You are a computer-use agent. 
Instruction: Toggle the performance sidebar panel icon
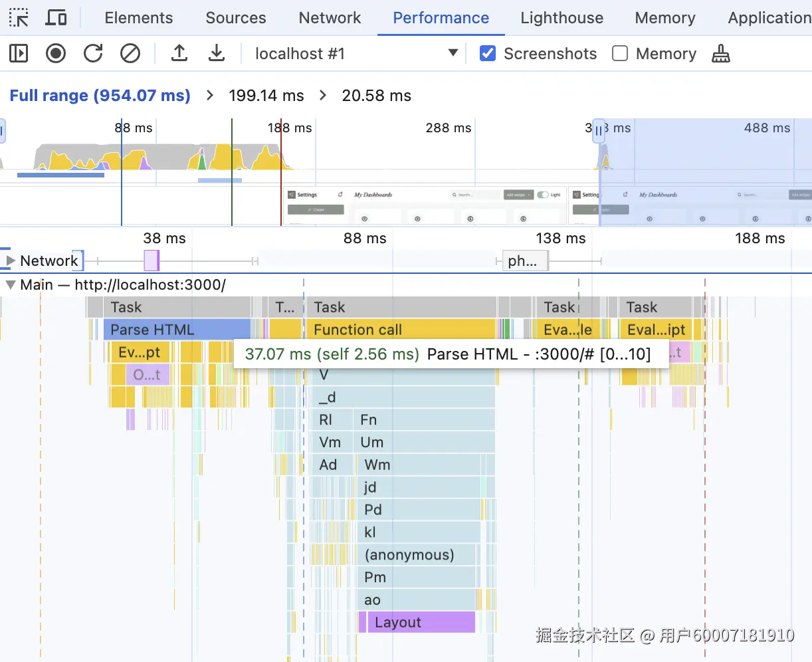click(x=19, y=53)
